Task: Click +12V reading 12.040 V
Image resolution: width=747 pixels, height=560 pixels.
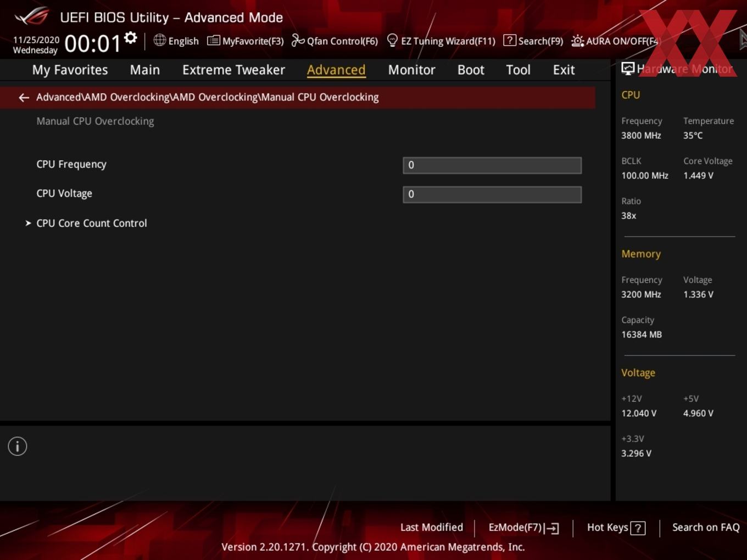Action: [x=639, y=413]
